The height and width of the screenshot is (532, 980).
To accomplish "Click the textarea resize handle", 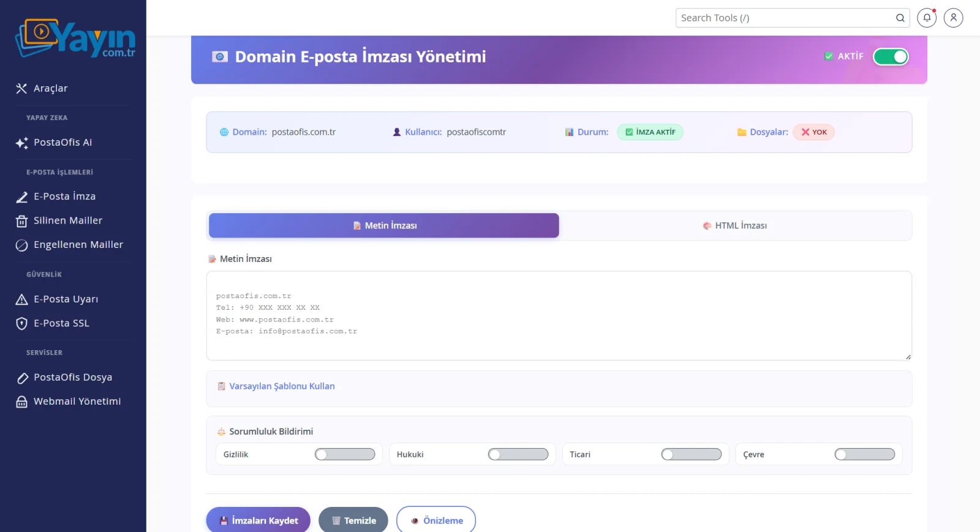I will [908, 357].
